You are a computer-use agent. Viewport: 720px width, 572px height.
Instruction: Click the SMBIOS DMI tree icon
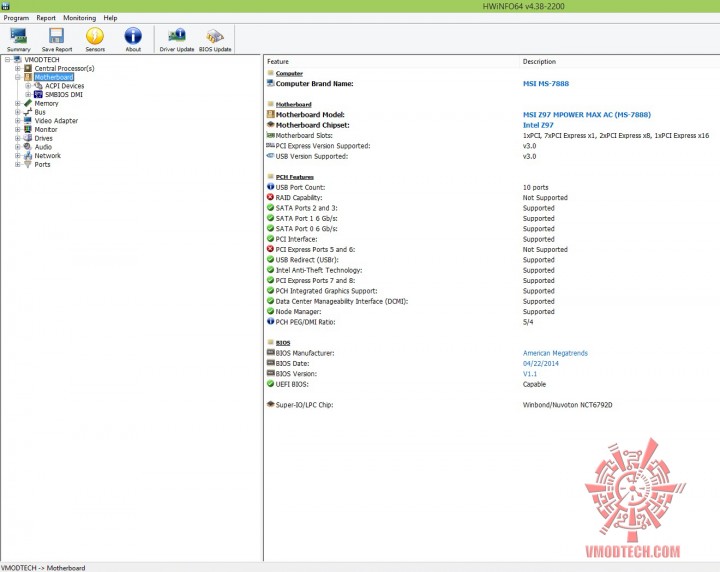[39, 95]
